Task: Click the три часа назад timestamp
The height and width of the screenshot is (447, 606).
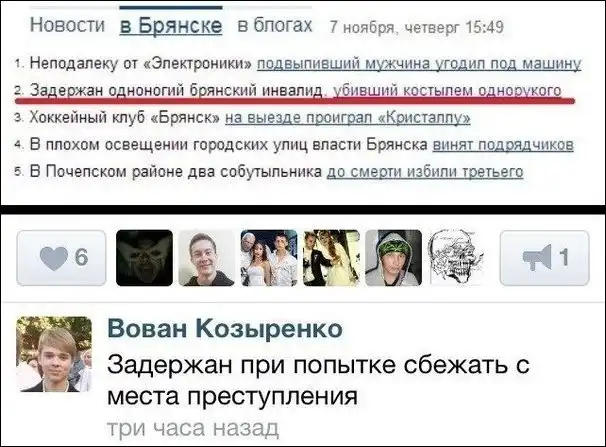Action: (x=193, y=428)
